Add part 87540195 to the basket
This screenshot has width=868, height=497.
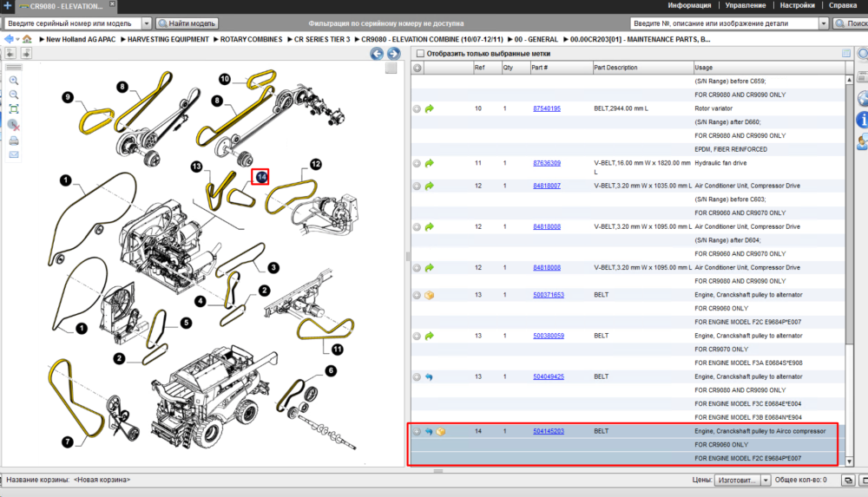[417, 109]
